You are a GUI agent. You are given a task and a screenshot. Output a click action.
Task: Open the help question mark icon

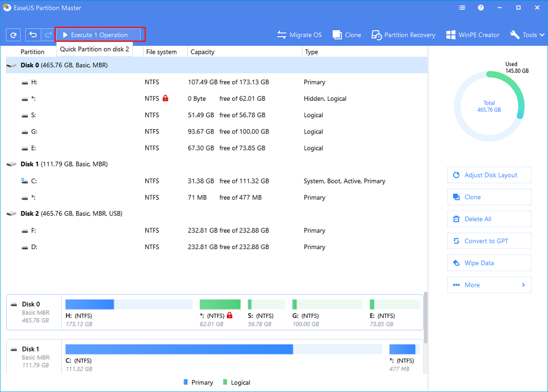(481, 8)
